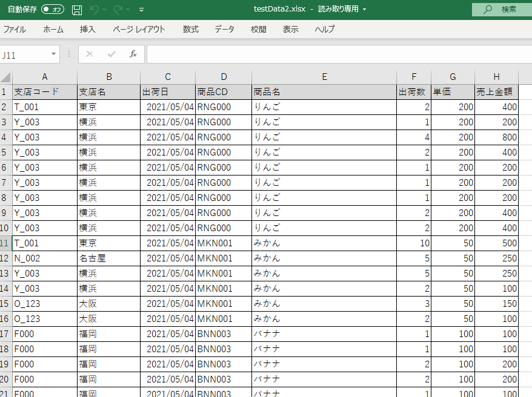
Task: Open the Undo history dropdown arrow
Action: point(105,10)
